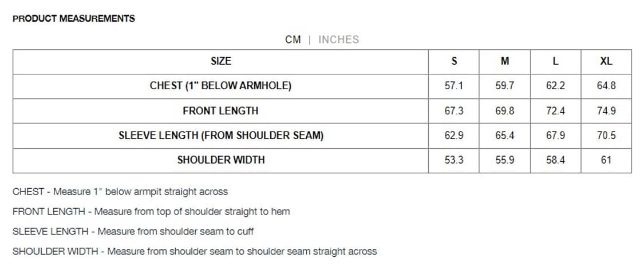Click the PRODUCT MEASUREMENTS heading
This screenshot has width=644, height=278.
coord(74,18)
